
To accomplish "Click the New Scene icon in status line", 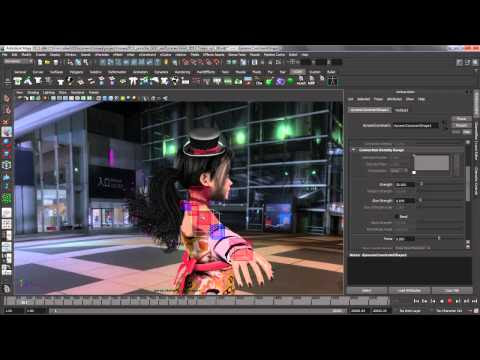I will coord(40,62).
